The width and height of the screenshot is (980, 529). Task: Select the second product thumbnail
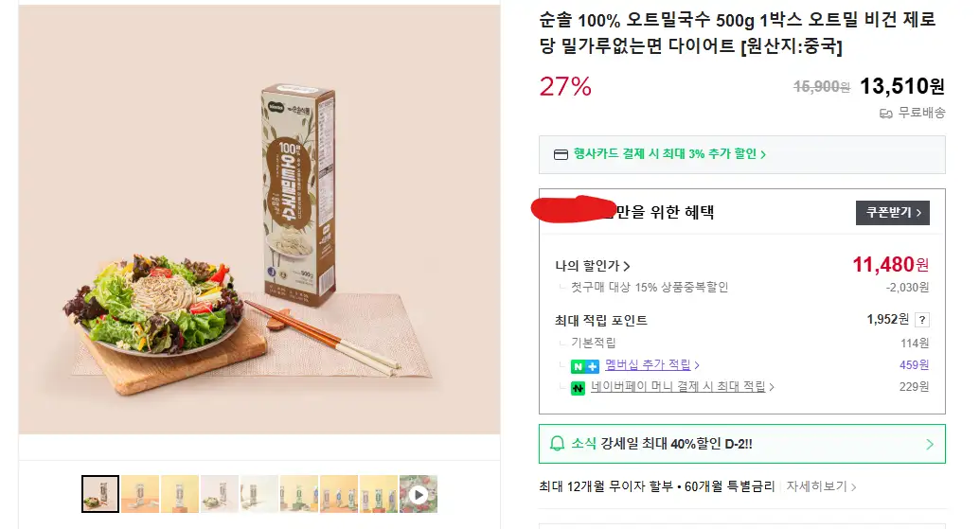(140, 494)
